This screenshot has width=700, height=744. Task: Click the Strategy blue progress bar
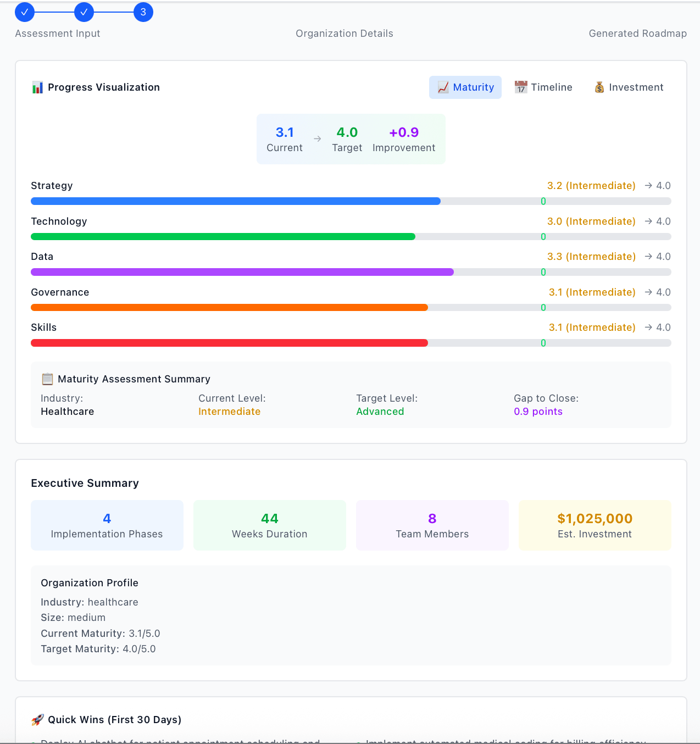pyautogui.click(x=236, y=201)
